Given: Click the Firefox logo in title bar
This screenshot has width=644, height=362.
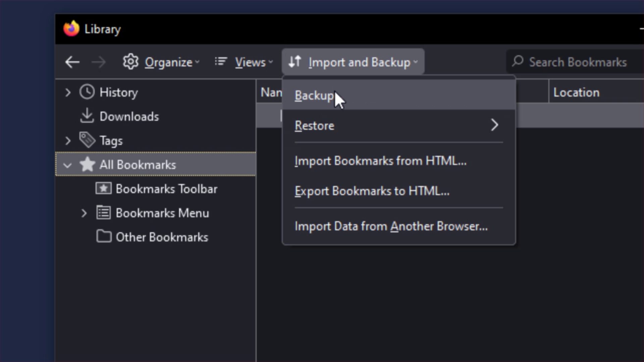Looking at the screenshot, I should click(x=71, y=28).
